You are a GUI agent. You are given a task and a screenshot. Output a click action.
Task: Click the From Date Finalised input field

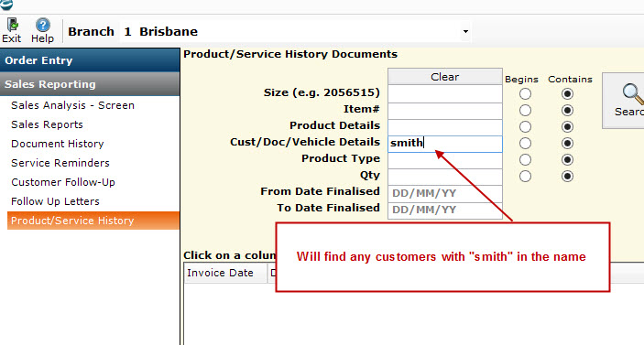445,193
